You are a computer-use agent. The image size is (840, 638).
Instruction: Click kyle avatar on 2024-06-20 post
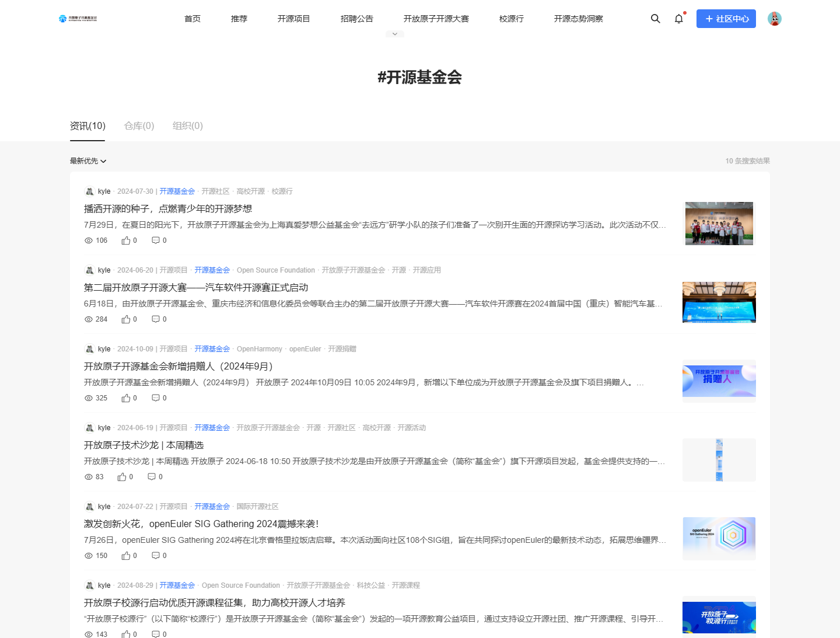pyautogui.click(x=89, y=270)
